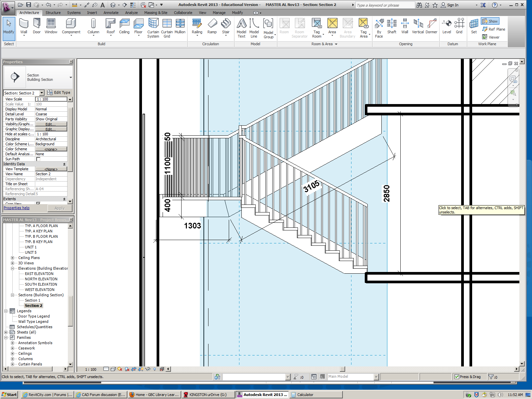Collapse the Sections (Building Section) node
Image resolution: width=532 pixels, height=399 pixels.
point(13,295)
